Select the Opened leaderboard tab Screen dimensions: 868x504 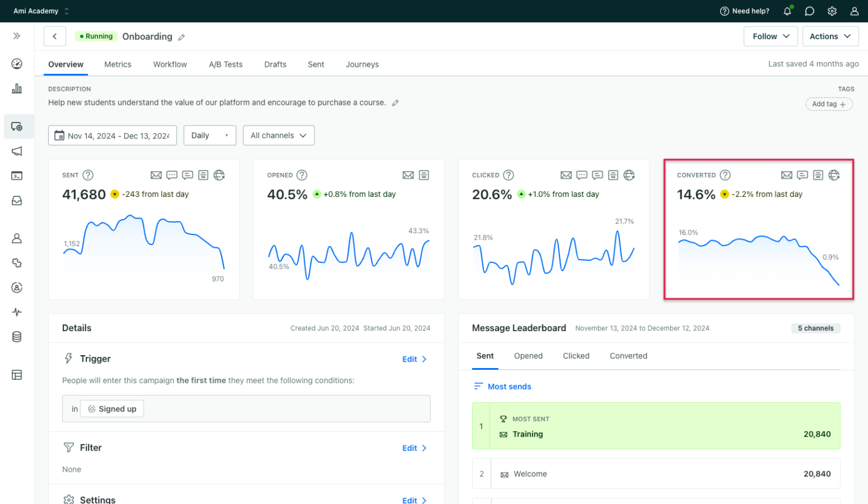(x=528, y=356)
